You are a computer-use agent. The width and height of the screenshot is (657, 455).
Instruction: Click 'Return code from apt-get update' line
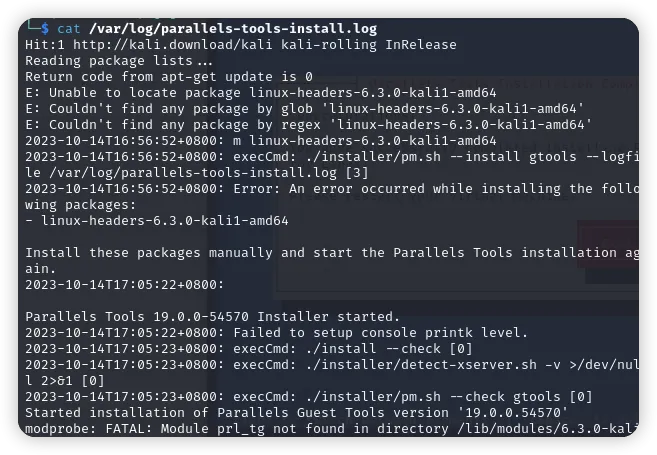pos(168,77)
